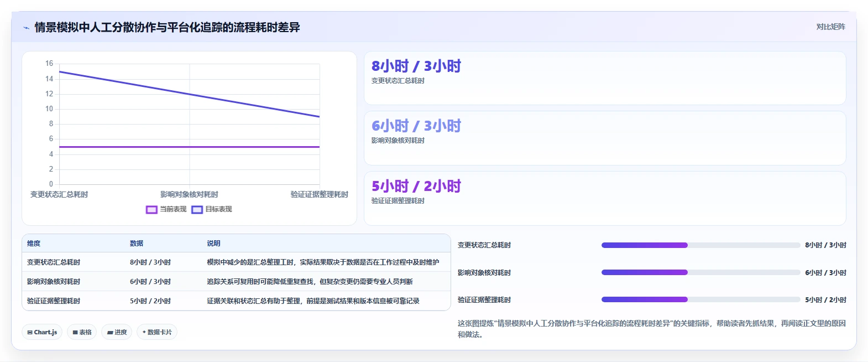Image resolution: width=868 pixels, height=362 pixels.
Task: Click 5小时 / 2小时 value right of progress bar
Action: [x=825, y=300]
